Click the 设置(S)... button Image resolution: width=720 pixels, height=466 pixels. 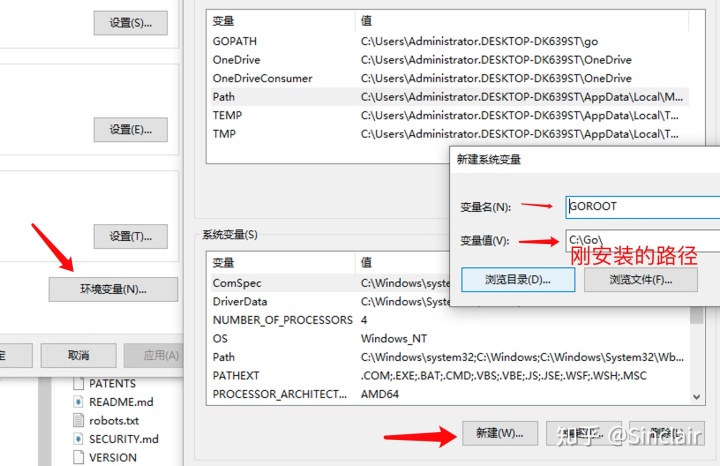click(130, 23)
